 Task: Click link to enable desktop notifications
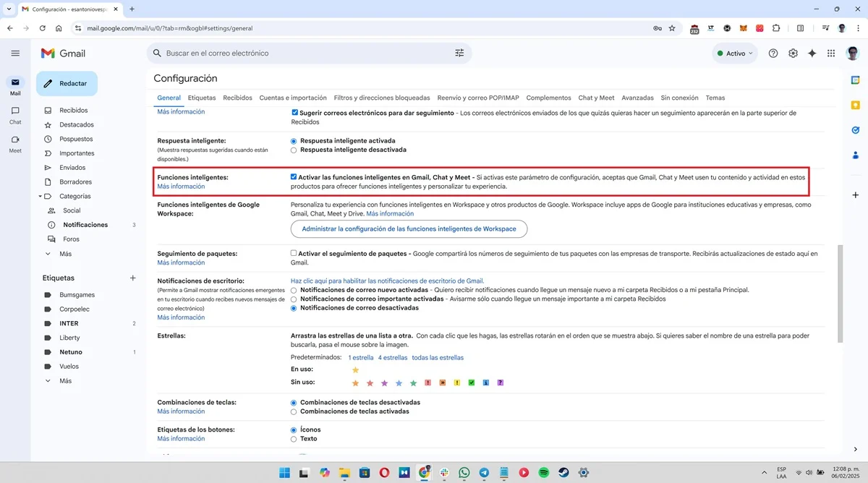[x=387, y=281]
